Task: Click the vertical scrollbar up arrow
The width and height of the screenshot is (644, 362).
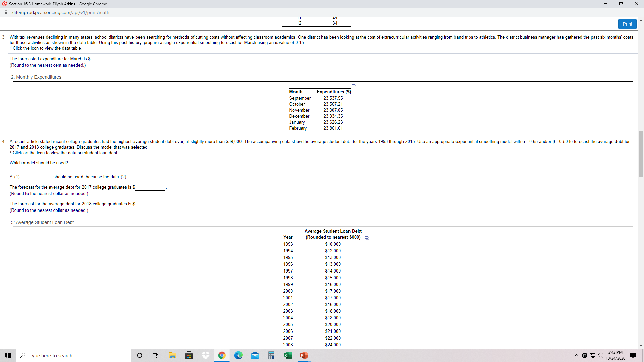Action: [641, 20]
